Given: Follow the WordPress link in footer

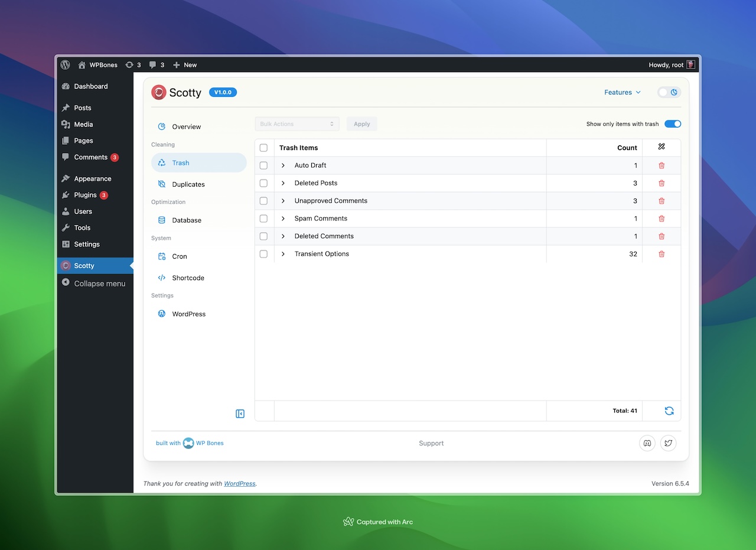Looking at the screenshot, I should [x=240, y=483].
